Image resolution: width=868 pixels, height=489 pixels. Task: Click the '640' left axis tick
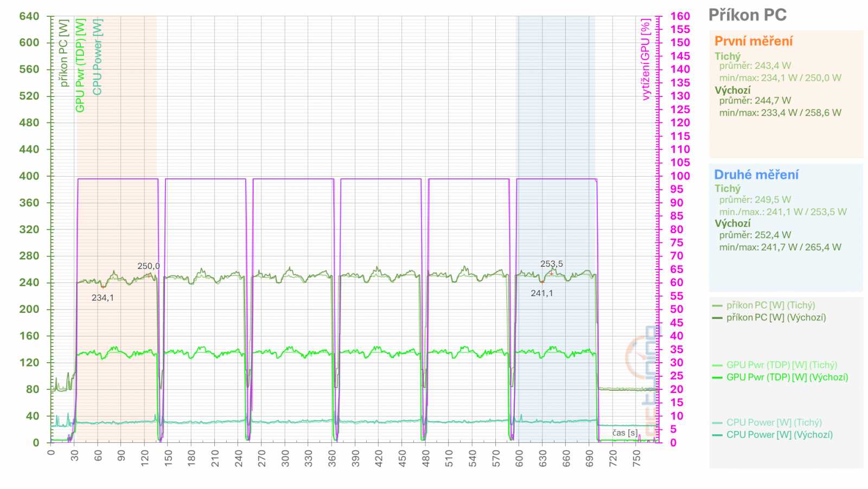pyautogui.click(x=29, y=16)
